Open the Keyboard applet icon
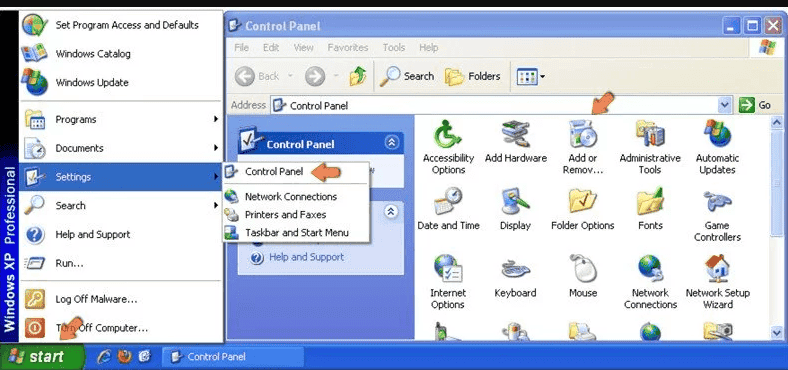The height and width of the screenshot is (370, 788). point(516,276)
